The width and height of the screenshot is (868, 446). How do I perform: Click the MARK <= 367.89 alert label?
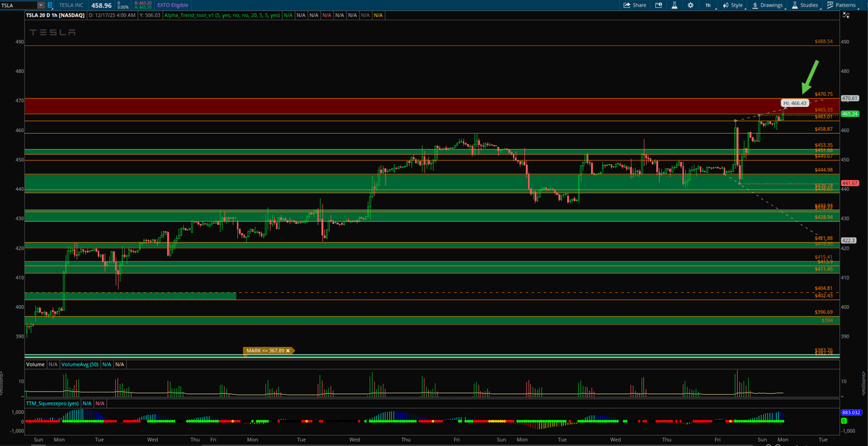(x=265, y=350)
